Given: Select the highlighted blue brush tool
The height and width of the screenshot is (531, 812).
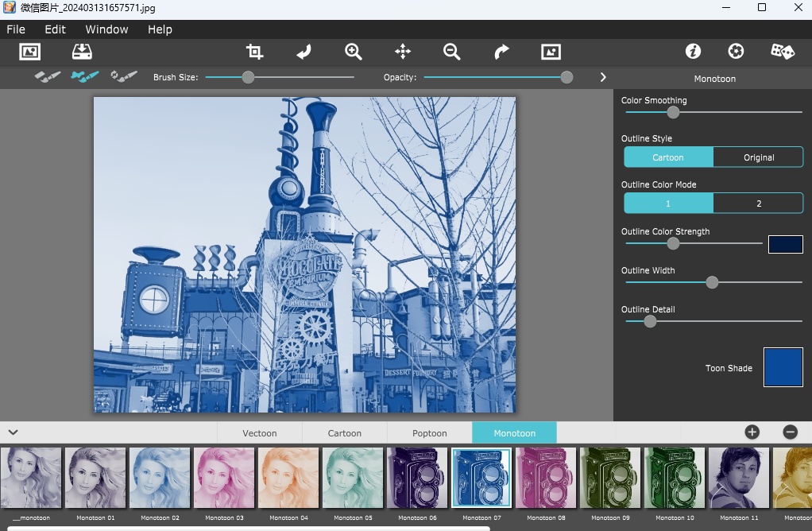Looking at the screenshot, I should coord(85,76).
